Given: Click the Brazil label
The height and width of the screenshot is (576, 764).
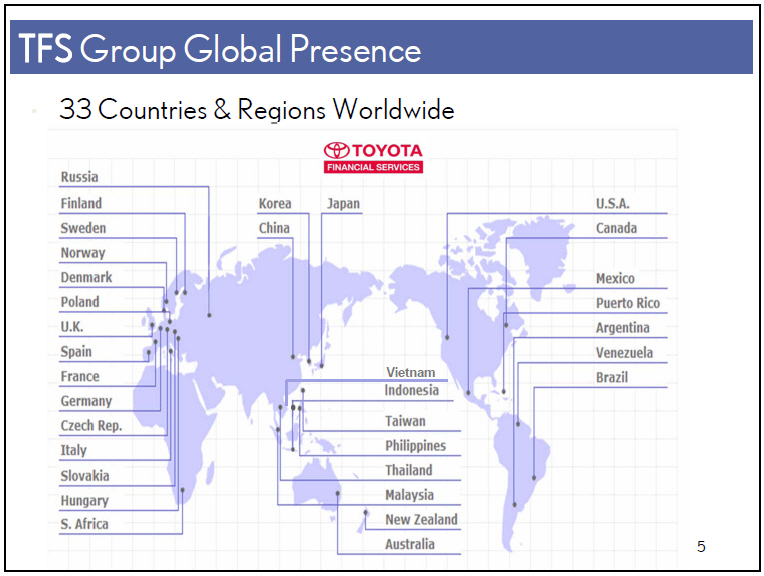Looking at the screenshot, I should pos(612,377).
